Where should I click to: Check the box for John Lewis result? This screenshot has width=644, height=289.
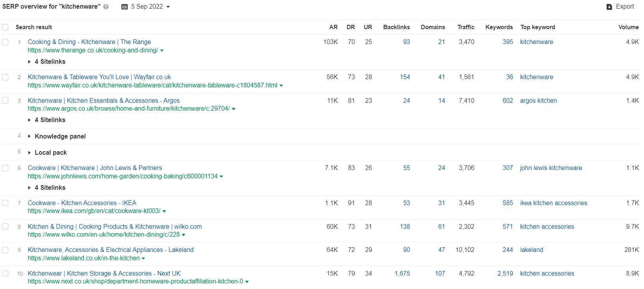point(5,168)
